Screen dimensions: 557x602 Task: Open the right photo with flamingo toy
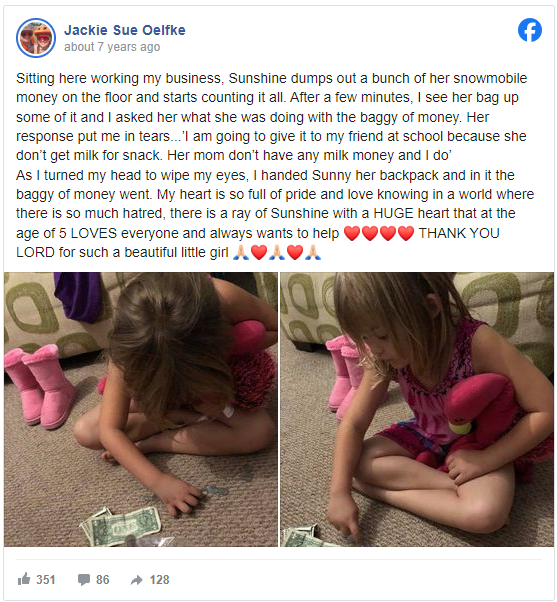coord(417,409)
